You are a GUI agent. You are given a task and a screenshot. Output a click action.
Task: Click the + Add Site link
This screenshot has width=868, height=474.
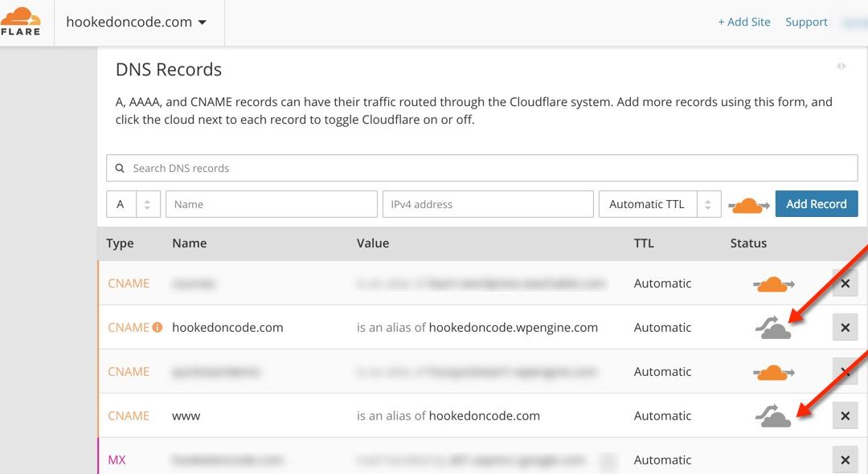(744, 22)
